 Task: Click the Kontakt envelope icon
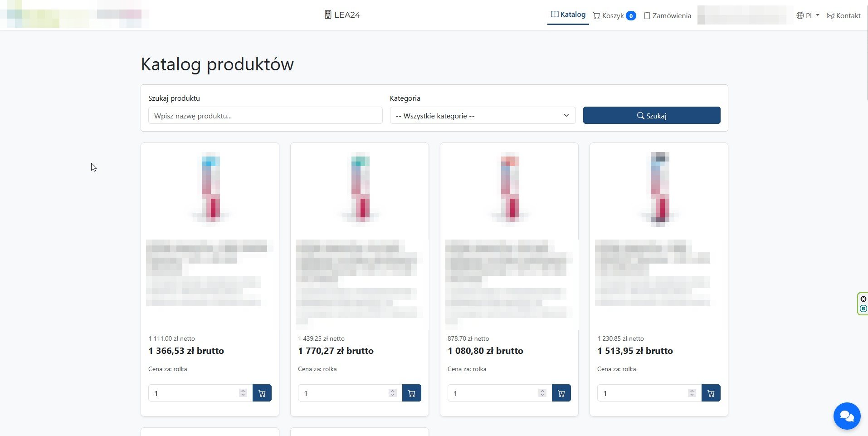(830, 15)
